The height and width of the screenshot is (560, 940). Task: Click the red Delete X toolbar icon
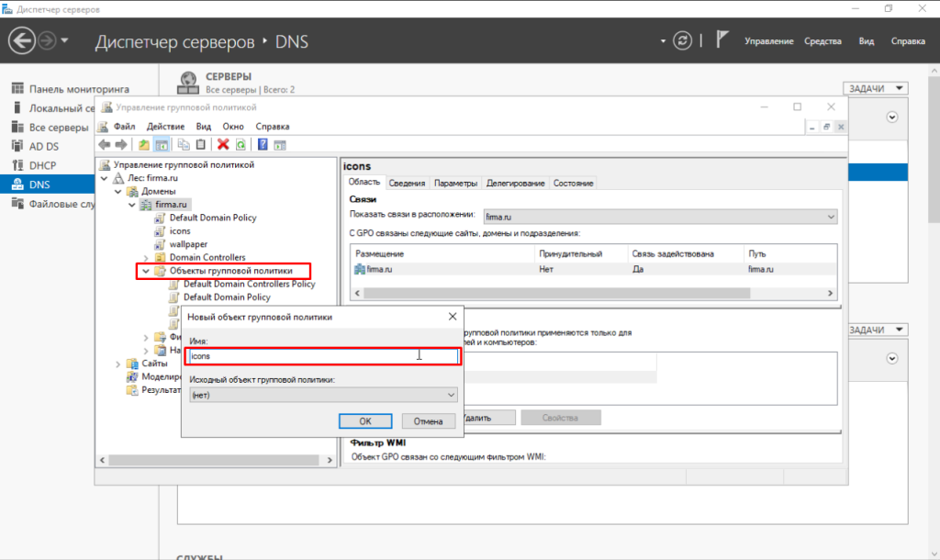(223, 144)
